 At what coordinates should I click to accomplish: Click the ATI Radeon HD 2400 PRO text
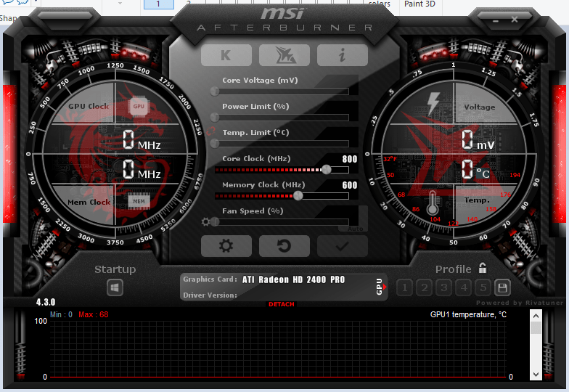[x=293, y=279]
